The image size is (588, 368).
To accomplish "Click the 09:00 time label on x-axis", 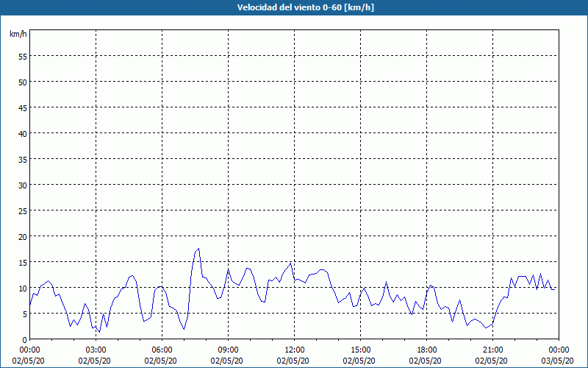I will pos(228,350).
